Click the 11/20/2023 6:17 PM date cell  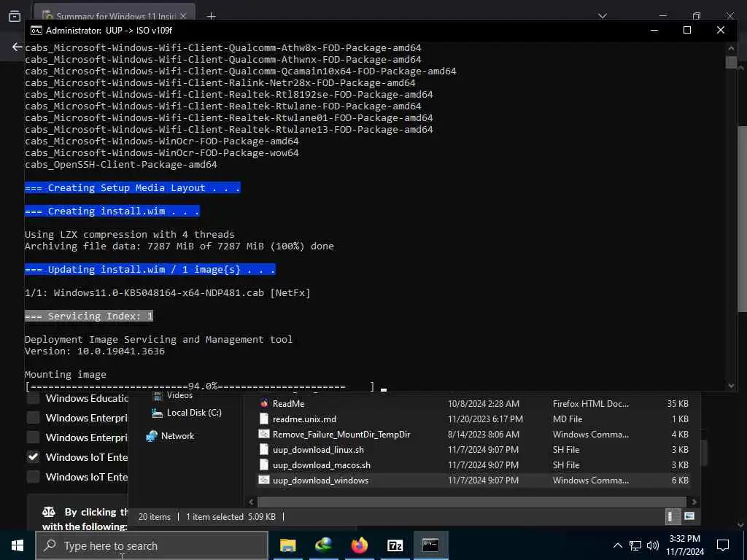tap(485, 419)
